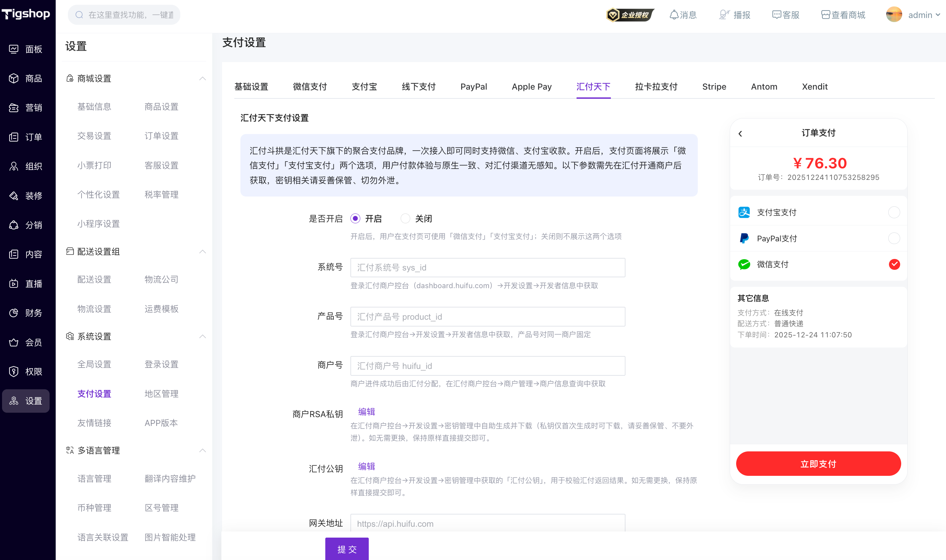Switch to the PayPal tab
The width and height of the screenshot is (946, 560).
tap(473, 87)
